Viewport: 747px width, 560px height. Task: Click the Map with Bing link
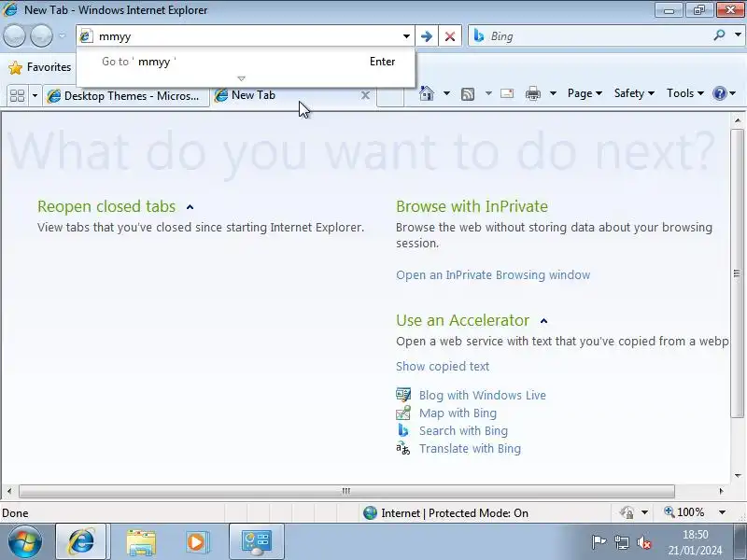[x=458, y=413]
